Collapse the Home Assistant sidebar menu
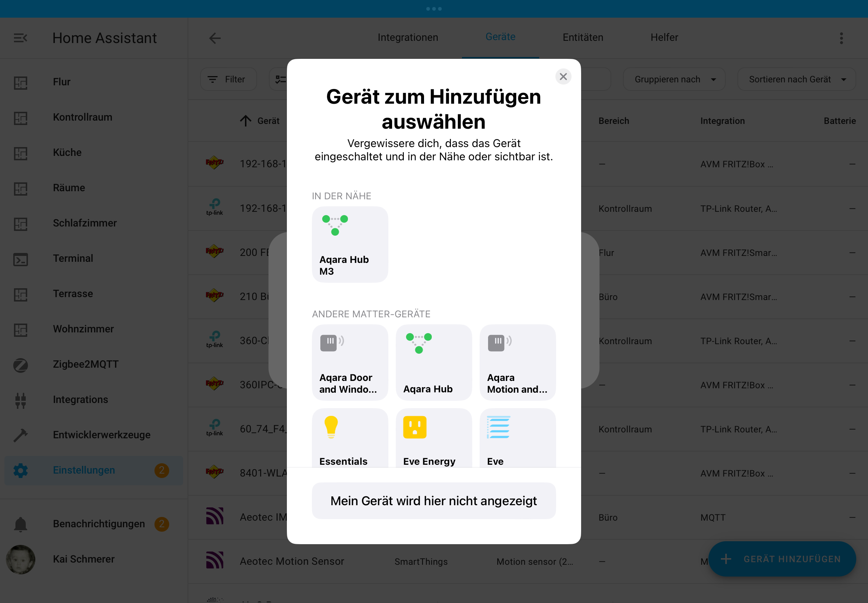The height and width of the screenshot is (603, 868). tap(20, 38)
